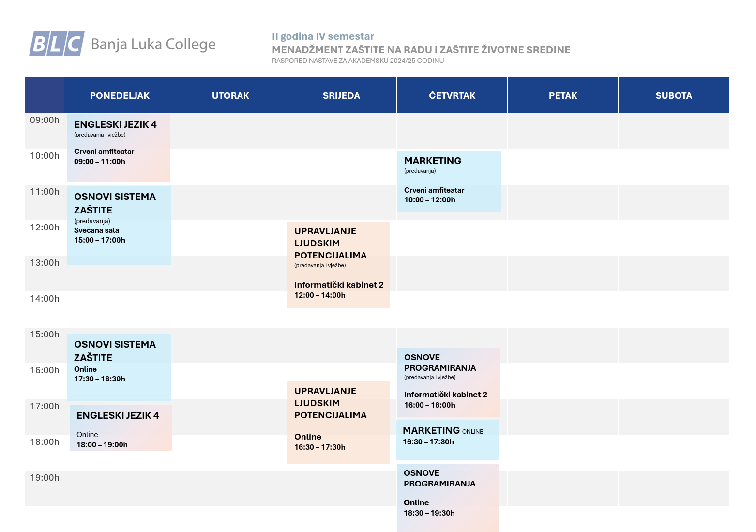The height and width of the screenshot is (532, 756).
Task: Select the PONEDELJAK column header
Action: tap(120, 95)
